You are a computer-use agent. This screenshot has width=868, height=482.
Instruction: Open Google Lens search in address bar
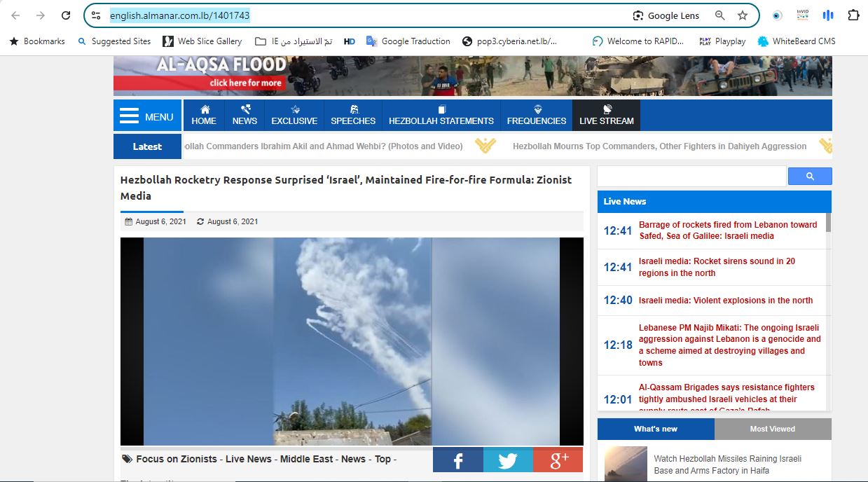pyautogui.click(x=666, y=15)
